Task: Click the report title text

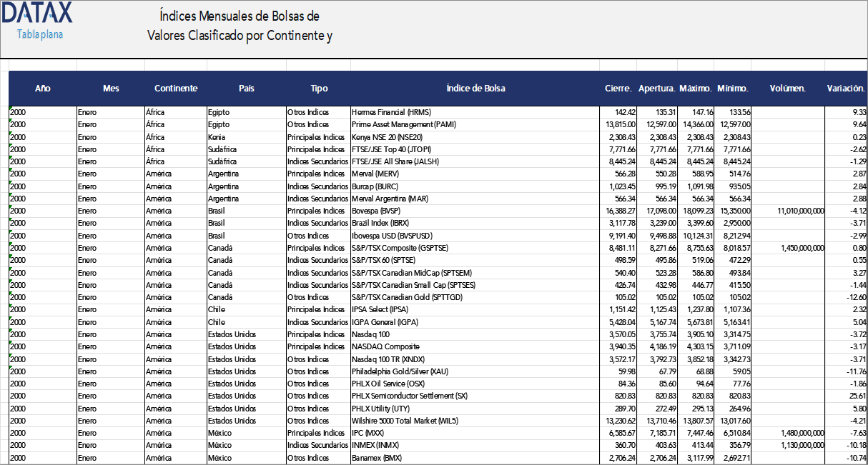Action: click(239, 26)
